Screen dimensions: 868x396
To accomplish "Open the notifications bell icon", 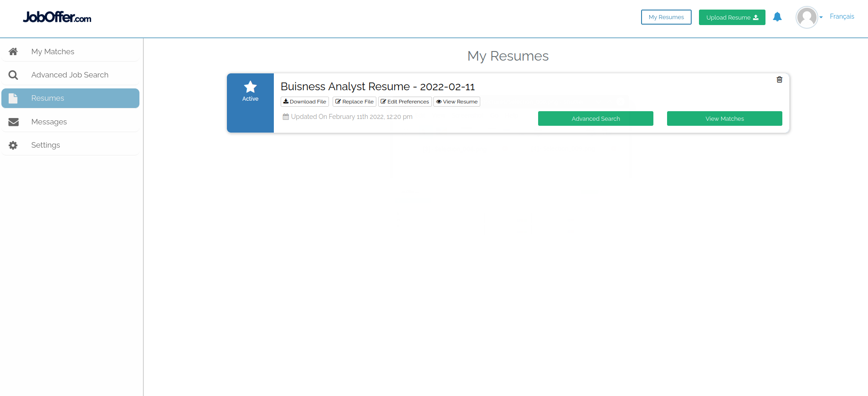I will click(777, 17).
